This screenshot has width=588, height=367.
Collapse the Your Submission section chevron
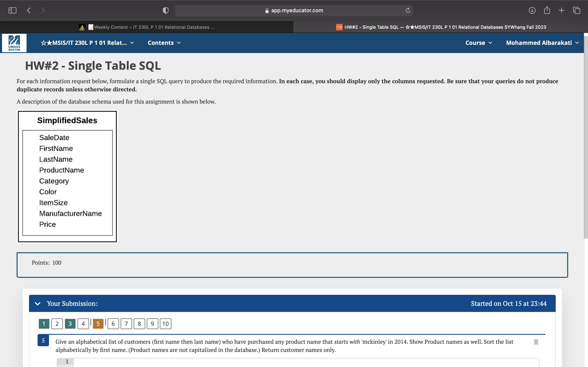pyautogui.click(x=38, y=304)
